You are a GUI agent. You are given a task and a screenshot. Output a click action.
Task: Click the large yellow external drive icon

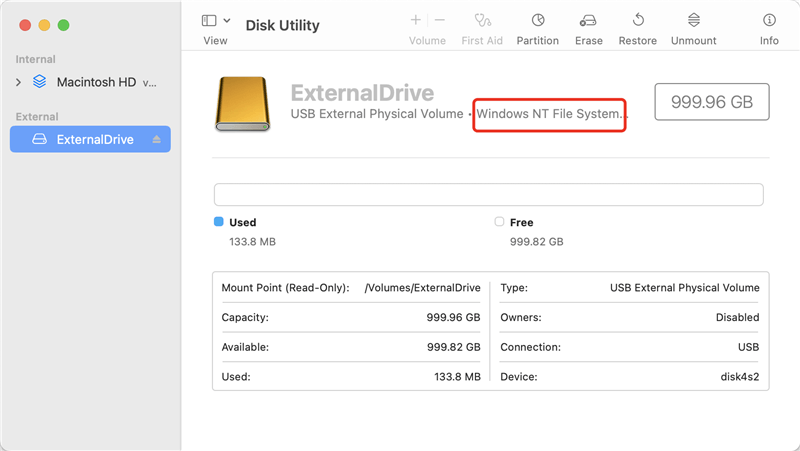(242, 104)
